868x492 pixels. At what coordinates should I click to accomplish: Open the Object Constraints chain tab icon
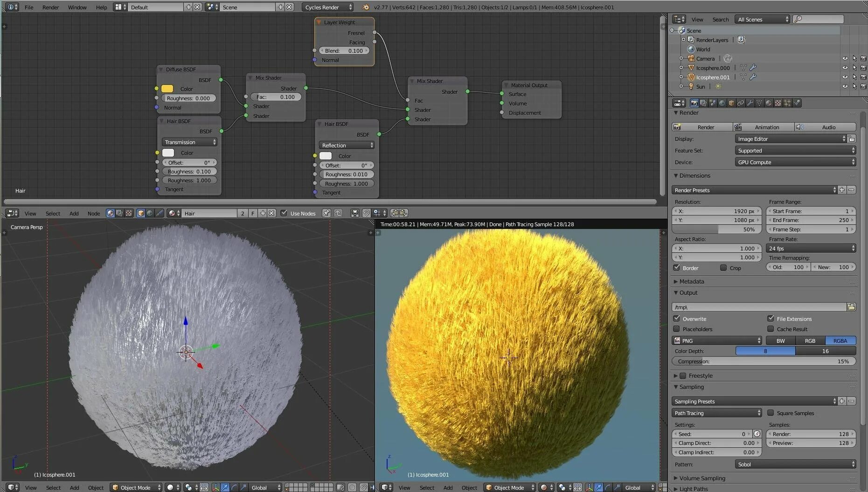tap(741, 103)
